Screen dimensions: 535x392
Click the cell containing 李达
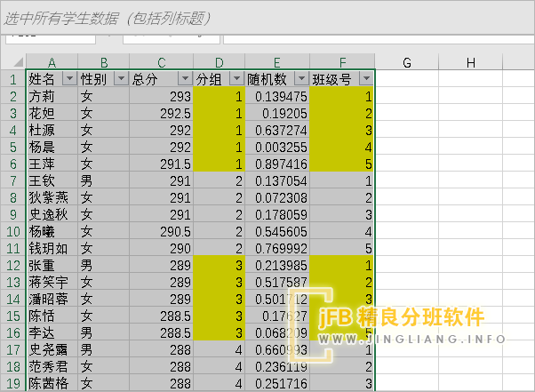coord(52,332)
